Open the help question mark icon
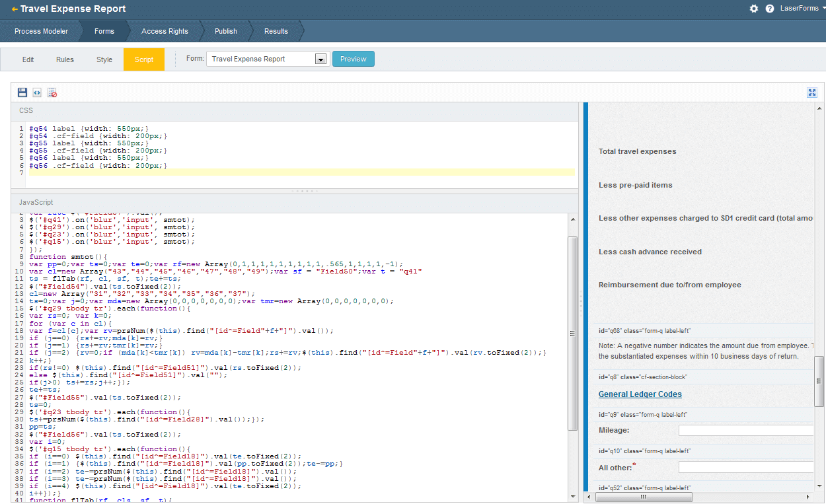 [770, 9]
